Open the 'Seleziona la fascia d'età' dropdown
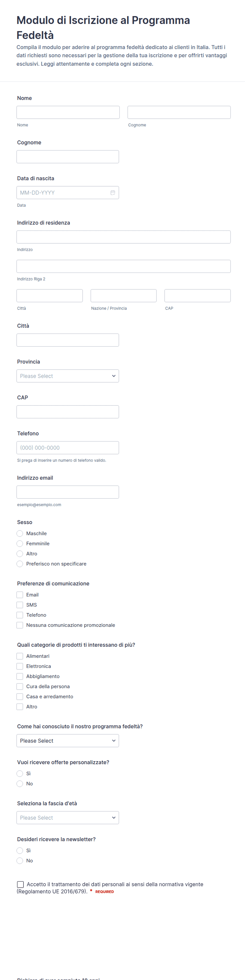This screenshot has width=245, height=980. pos(68,817)
